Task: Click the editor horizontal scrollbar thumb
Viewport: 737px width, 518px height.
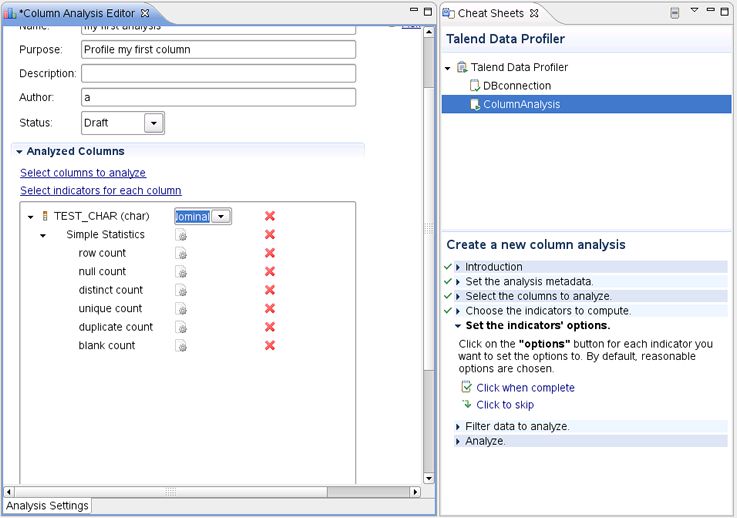Action: 171,492
